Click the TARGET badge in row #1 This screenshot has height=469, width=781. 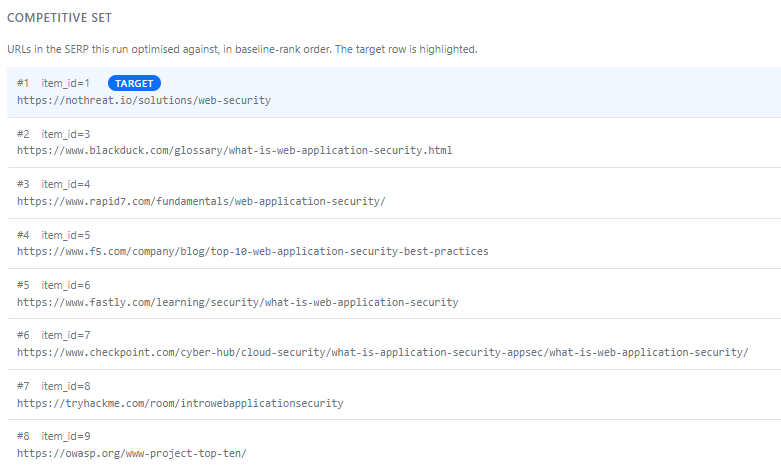(x=134, y=83)
